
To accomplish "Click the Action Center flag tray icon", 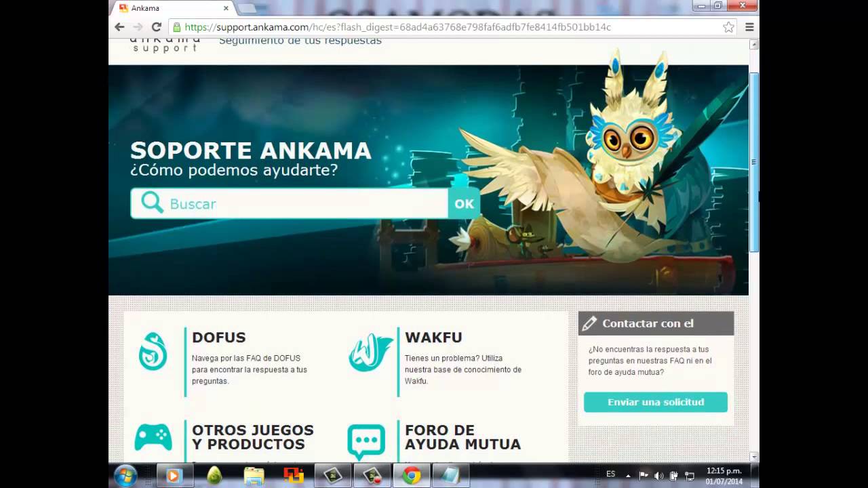I will [644, 476].
